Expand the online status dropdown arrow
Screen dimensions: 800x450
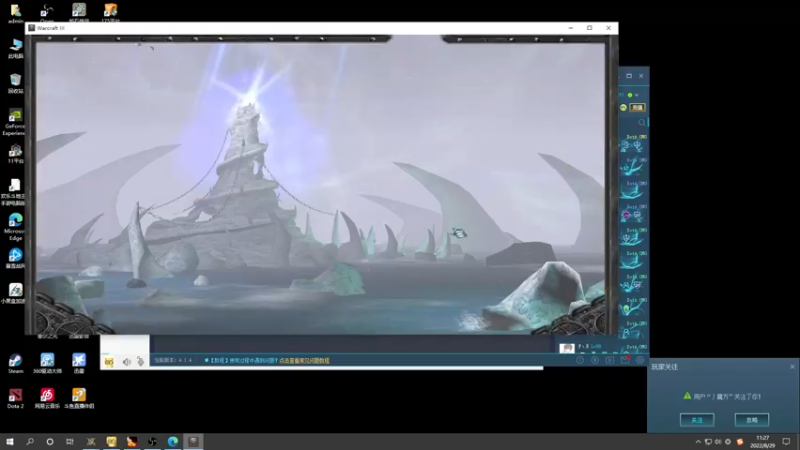point(636,95)
